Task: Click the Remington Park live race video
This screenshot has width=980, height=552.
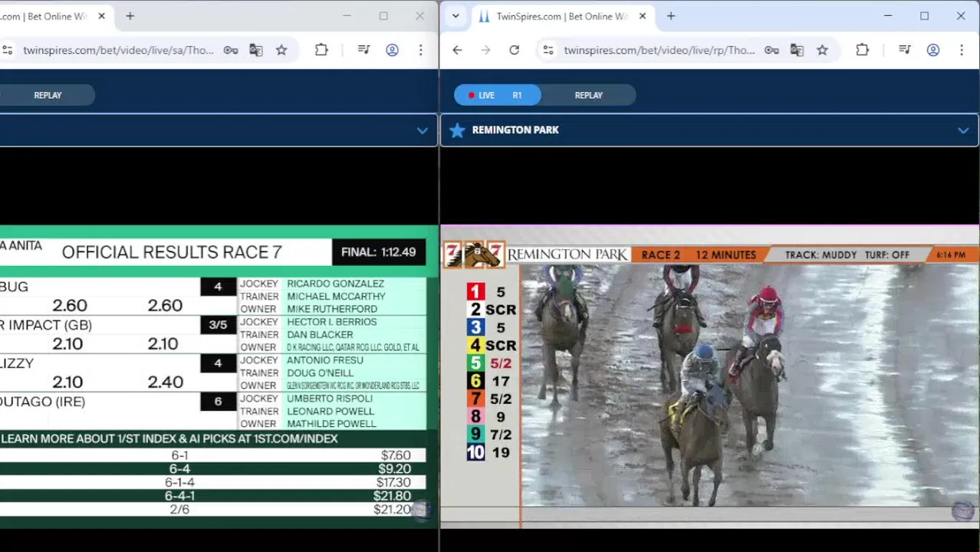Action: click(x=709, y=376)
